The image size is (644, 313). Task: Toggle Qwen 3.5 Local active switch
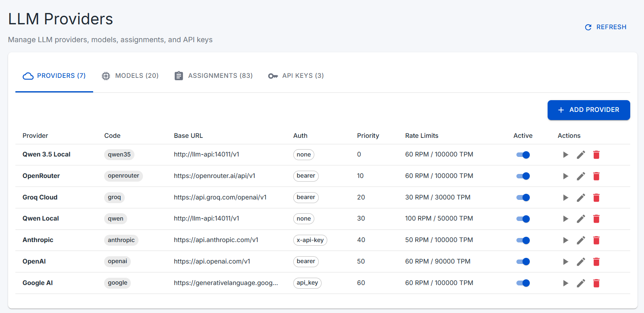(x=523, y=155)
